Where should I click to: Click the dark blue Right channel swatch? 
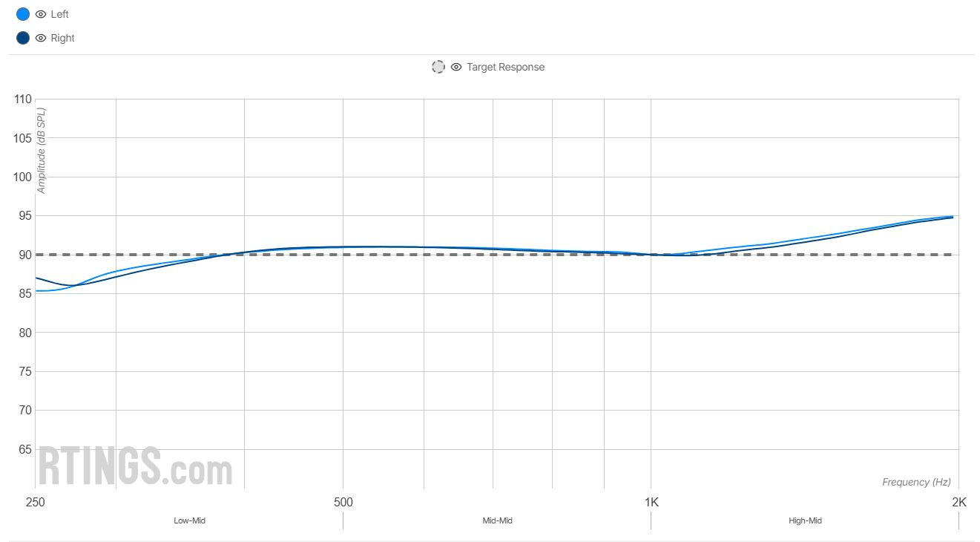click(23, 38)
